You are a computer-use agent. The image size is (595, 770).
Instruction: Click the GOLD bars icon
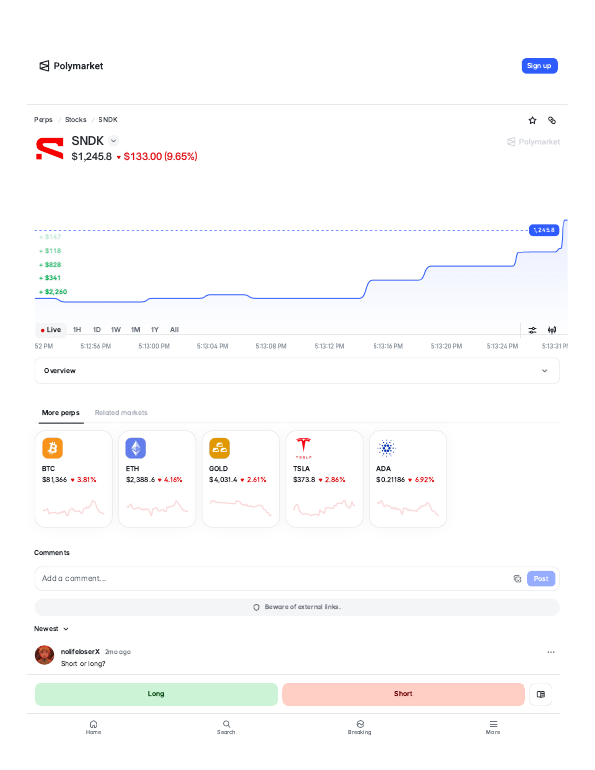[219, 448]
